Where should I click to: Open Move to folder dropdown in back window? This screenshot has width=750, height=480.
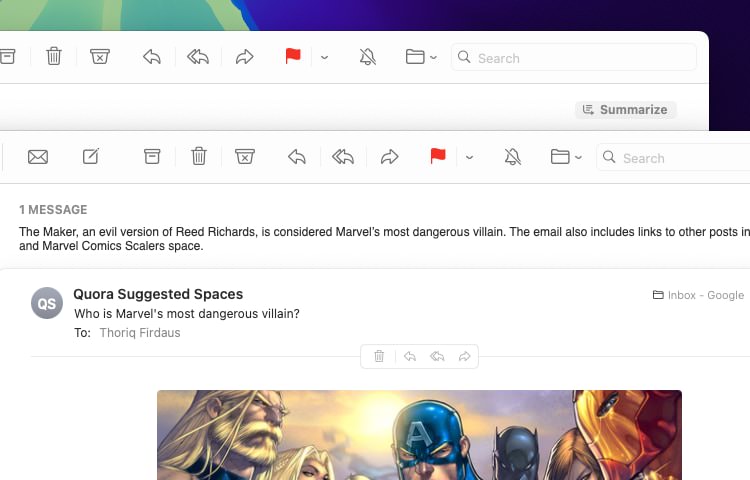point(421,57)
